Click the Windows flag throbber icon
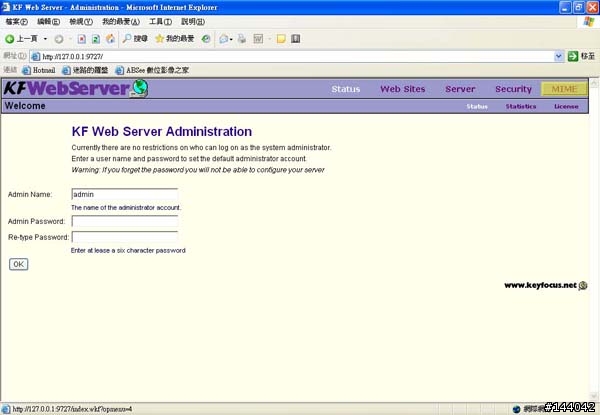600x415 pixels. (x=589, y=22)
